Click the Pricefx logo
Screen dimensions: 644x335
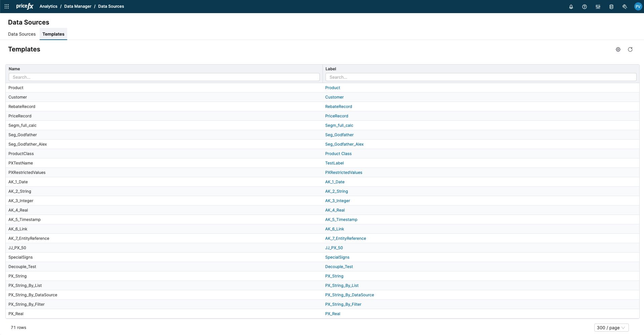coord(25,6)
